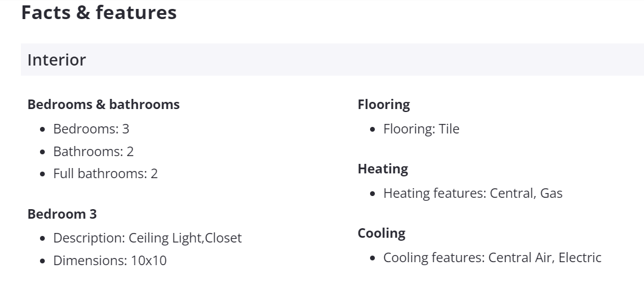Select Heating features: Central, Gas entry
Screen dimensions: 644x286
472,193
